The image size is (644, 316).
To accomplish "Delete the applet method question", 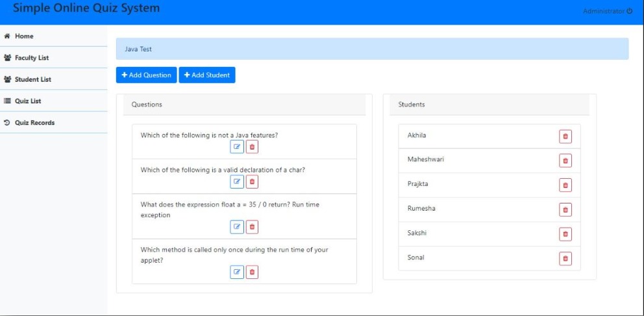I will click(x=252, y=272).
